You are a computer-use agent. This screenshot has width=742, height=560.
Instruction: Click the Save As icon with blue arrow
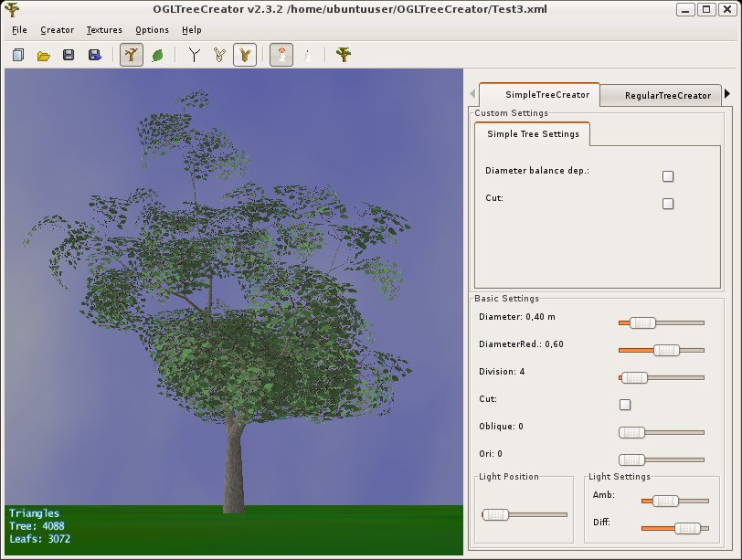[94, 56]
